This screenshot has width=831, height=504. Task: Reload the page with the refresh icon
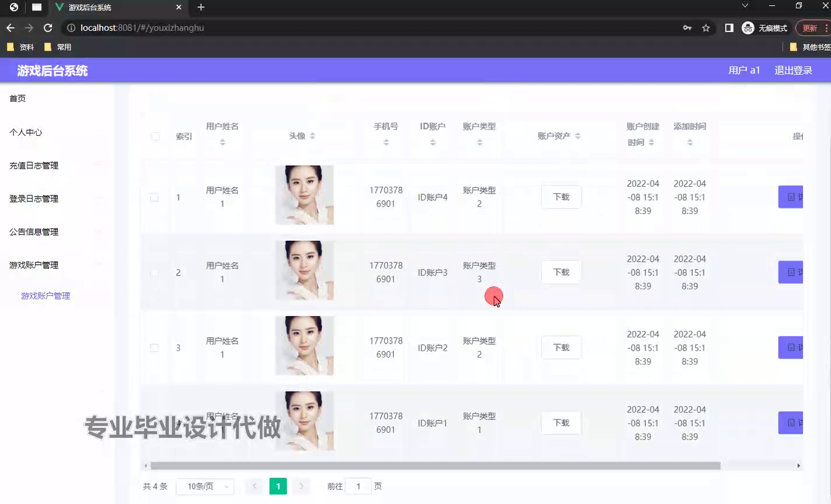(48, 28)
